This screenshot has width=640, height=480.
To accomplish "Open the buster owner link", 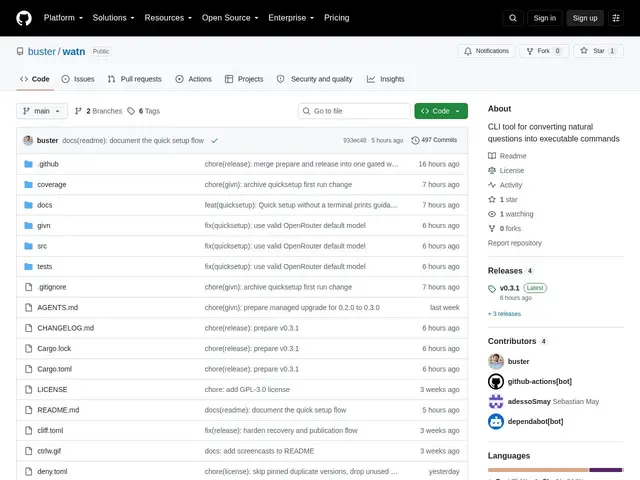I will [x=42, y=51].
